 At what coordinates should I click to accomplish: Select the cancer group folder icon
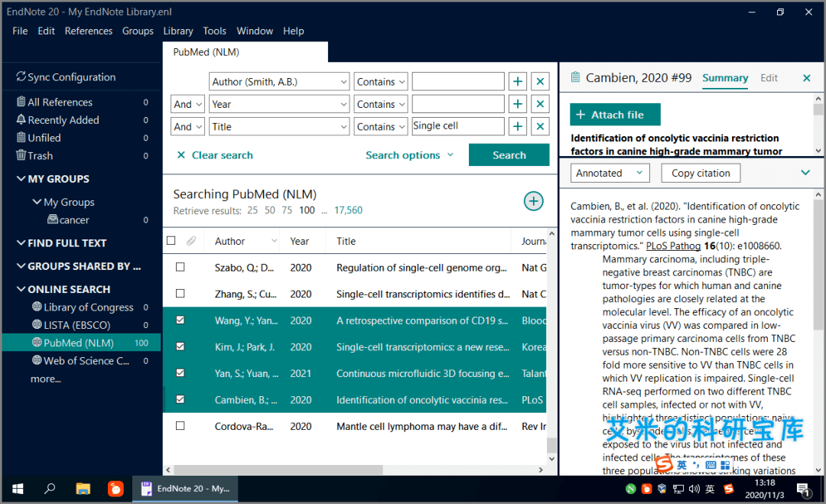pyautogui.click(x=53, y=219)
